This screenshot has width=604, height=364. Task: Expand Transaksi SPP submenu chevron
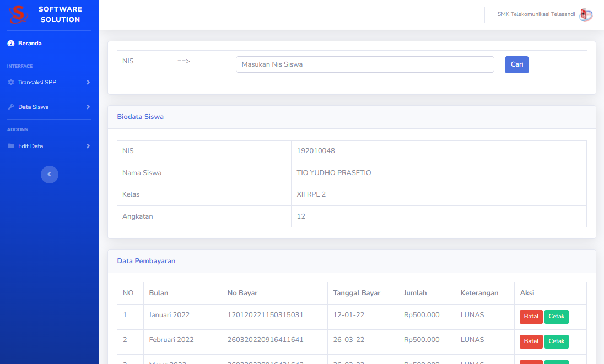[88, 82]
